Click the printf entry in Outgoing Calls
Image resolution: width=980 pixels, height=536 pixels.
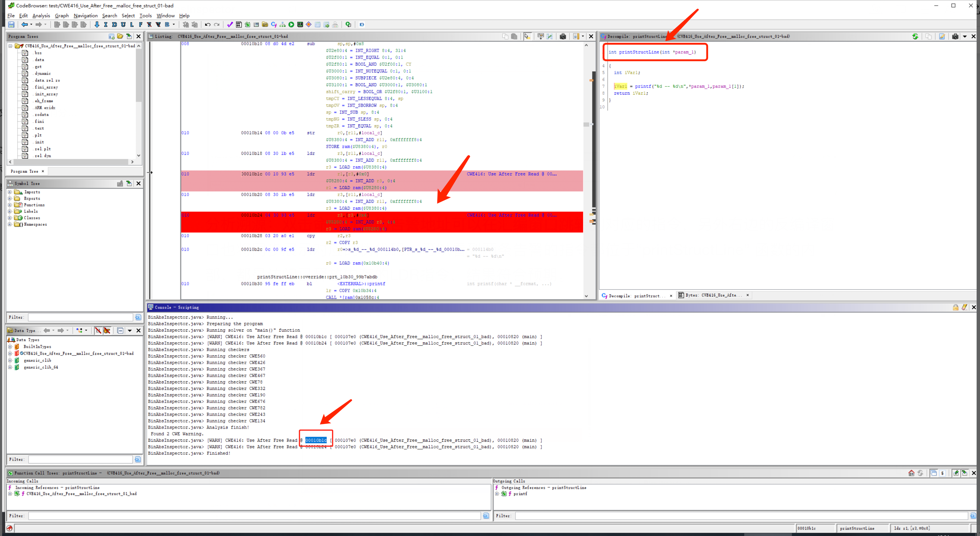pyautogui.click(x=520, y=494)
